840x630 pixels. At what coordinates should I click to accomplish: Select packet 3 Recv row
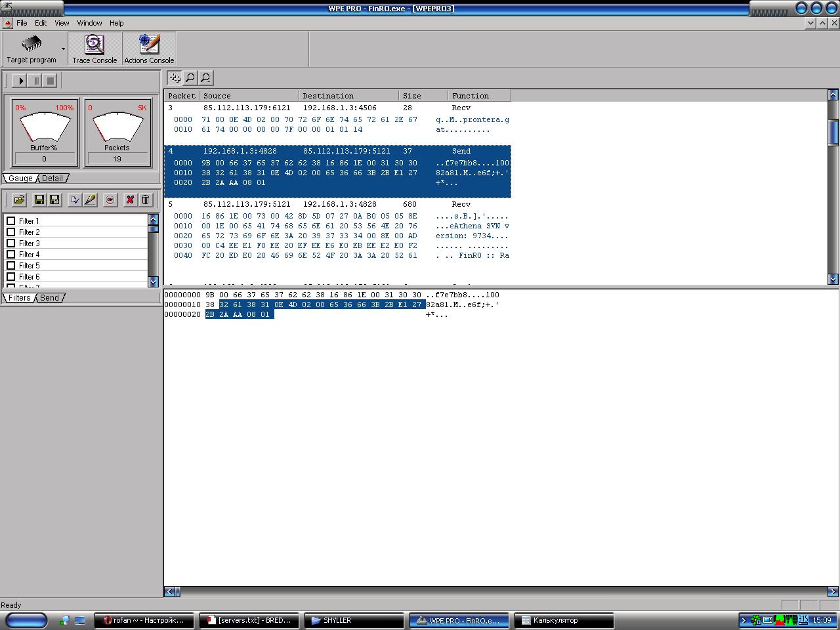tap(337, 108)
